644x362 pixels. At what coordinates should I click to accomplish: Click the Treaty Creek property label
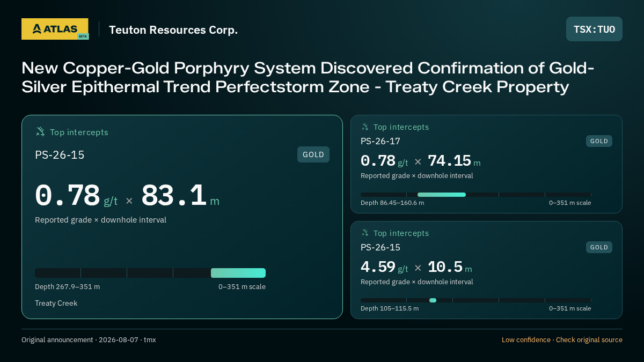[x=56, y=303]
